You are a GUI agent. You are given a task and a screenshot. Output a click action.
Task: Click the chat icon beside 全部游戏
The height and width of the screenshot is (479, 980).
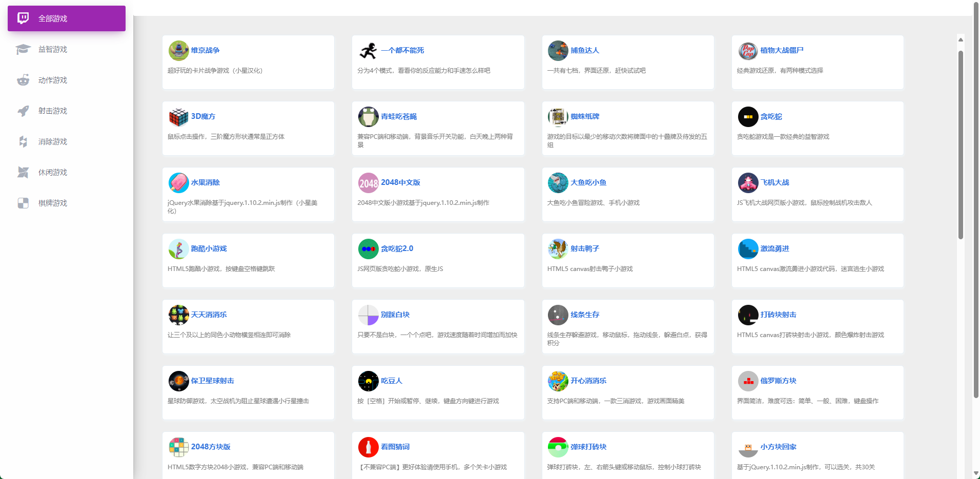click(23, 18)
